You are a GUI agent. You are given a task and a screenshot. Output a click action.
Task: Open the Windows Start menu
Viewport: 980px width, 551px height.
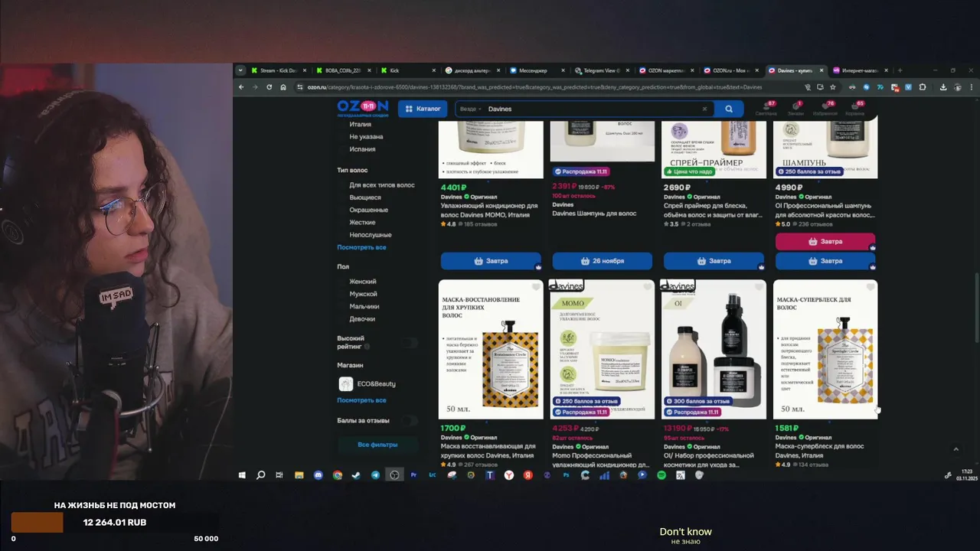(x=242, y=475)
